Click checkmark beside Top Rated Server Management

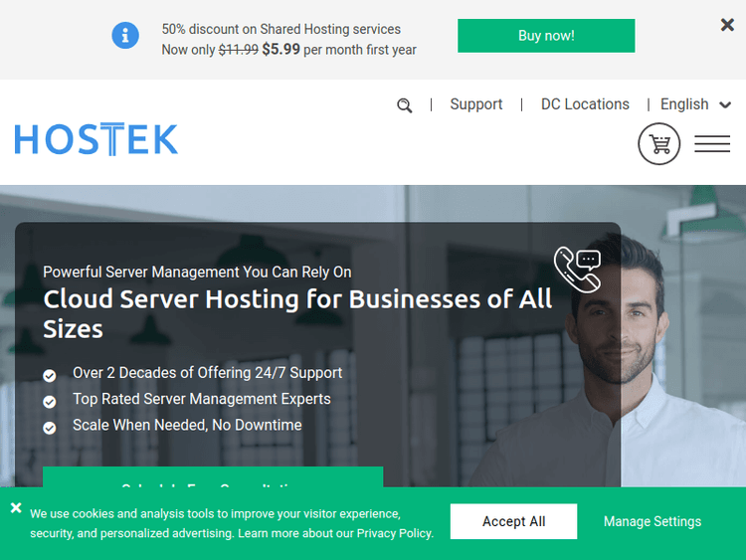[50, 402]
